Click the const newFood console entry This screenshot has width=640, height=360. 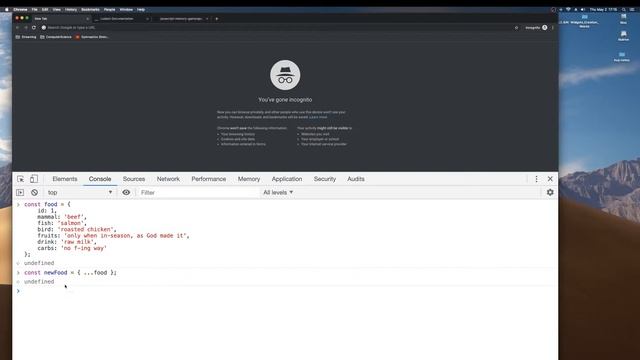[x=70, y=272]
